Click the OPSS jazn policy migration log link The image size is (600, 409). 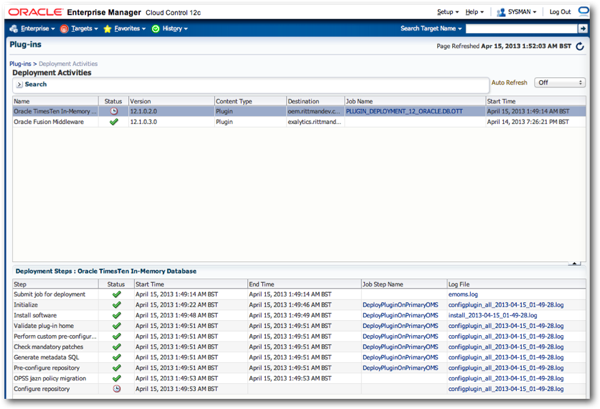[x=506, y=378]
